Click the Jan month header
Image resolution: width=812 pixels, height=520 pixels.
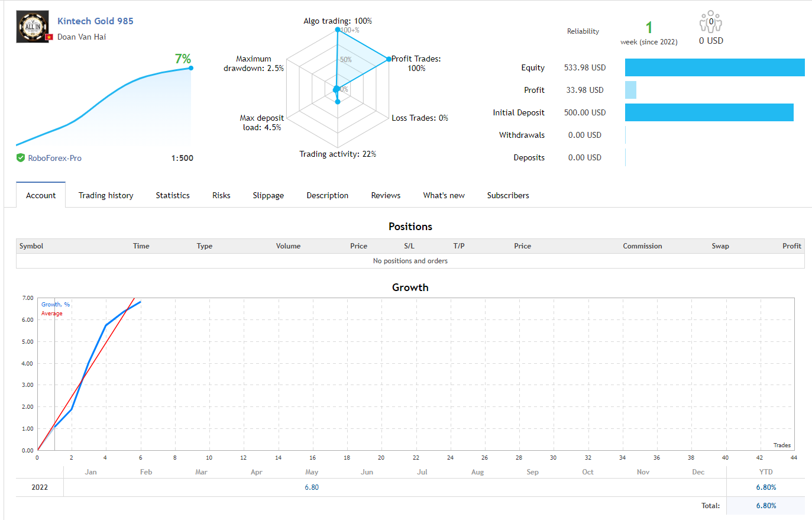click(x=90, y=472)
